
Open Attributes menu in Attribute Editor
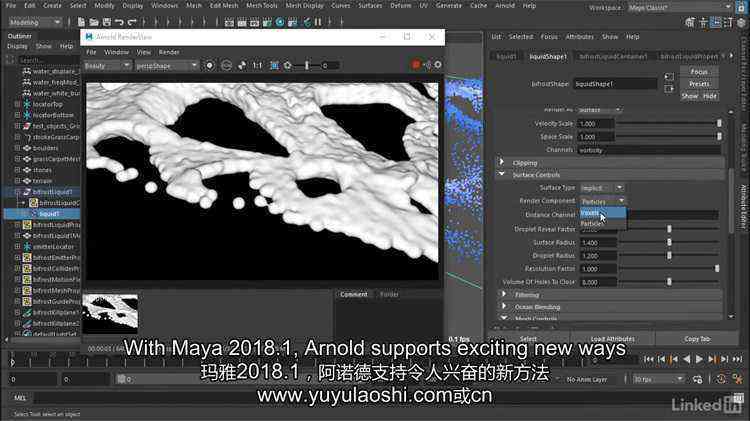579,37
